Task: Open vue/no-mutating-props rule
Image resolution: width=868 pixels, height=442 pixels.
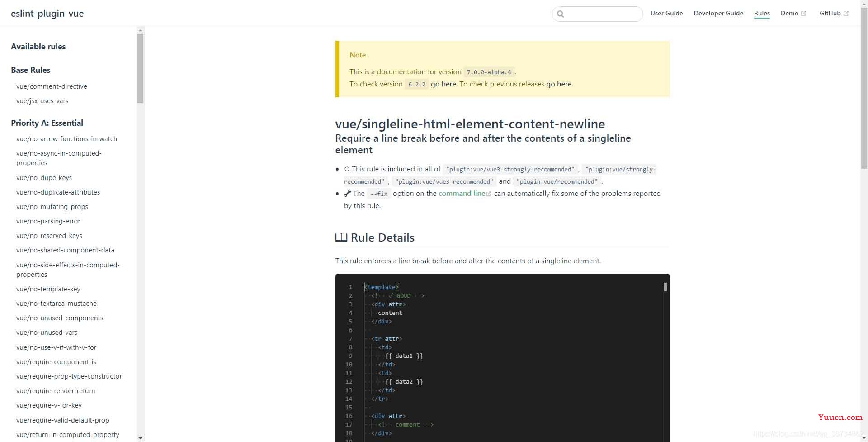Action: [52, 206]
